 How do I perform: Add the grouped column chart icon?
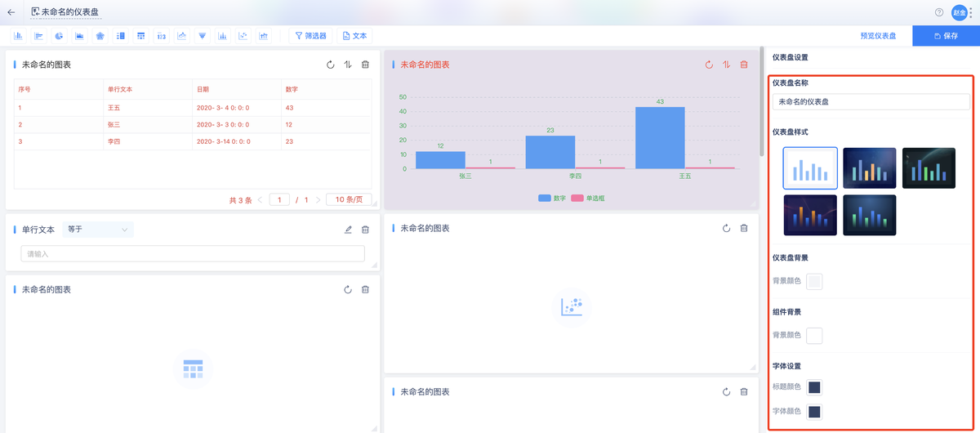(223, 36)
